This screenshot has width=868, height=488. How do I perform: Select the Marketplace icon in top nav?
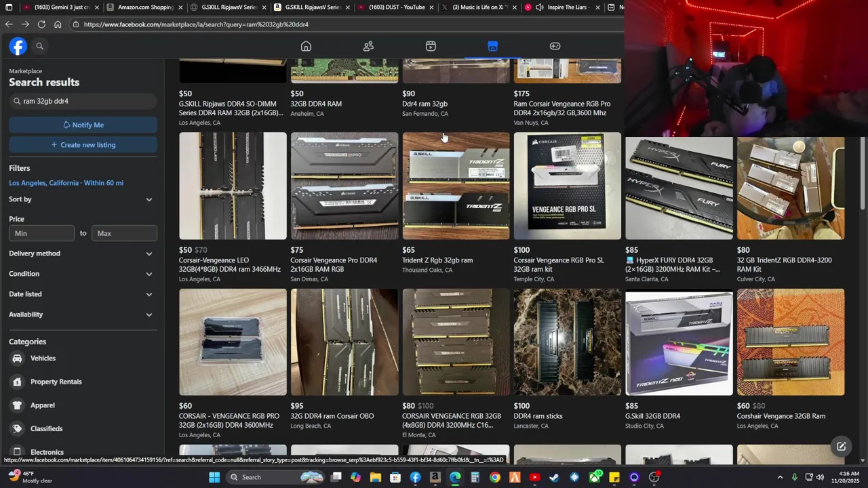click(x=492, y=46)
